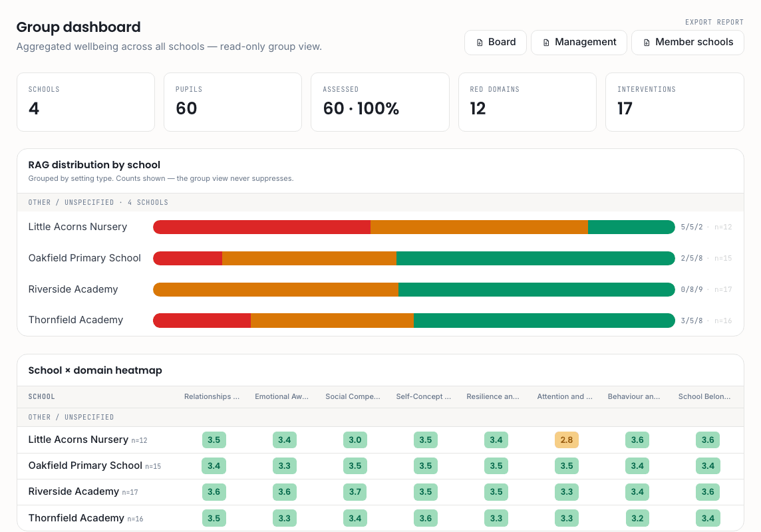Click the 2/5/8 count label
The width and height of the screenshot is (761, 532).
click(x=692, y=259)
